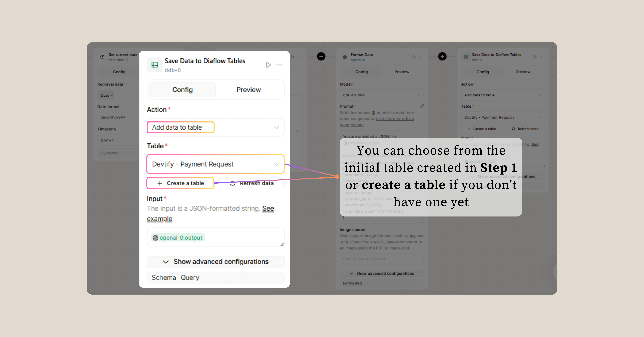Switch to Config tab in highlighted card
The height and width of the screenshot is (337, 644).
coord(182,89)
